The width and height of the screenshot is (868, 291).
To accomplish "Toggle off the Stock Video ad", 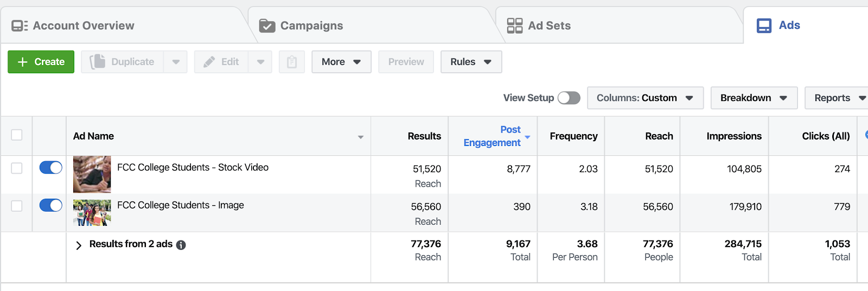I will (51, 168).
